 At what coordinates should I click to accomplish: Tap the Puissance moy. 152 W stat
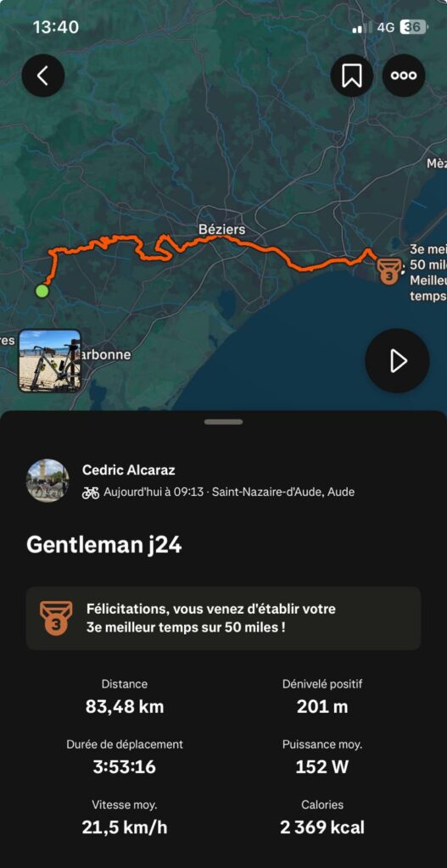322,759
